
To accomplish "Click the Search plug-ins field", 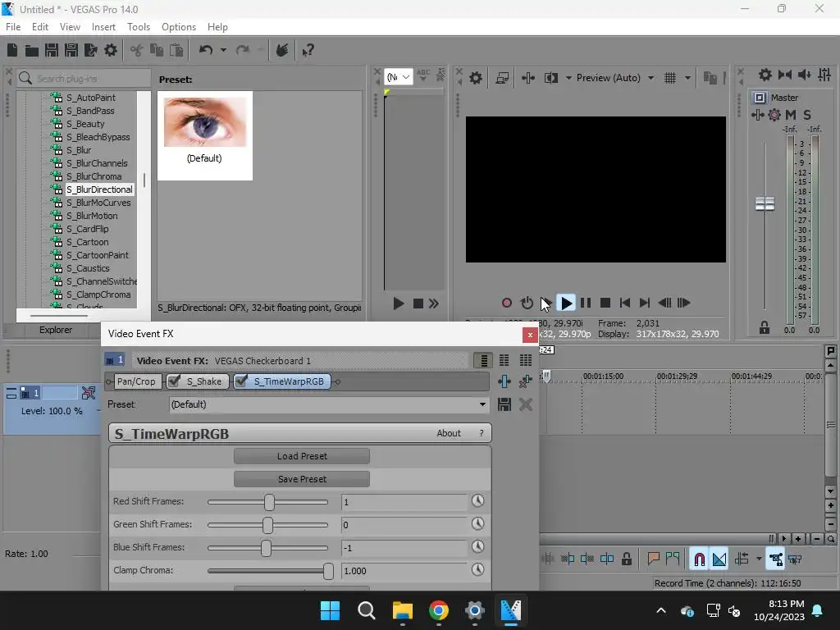I will [x=84, y=79].
